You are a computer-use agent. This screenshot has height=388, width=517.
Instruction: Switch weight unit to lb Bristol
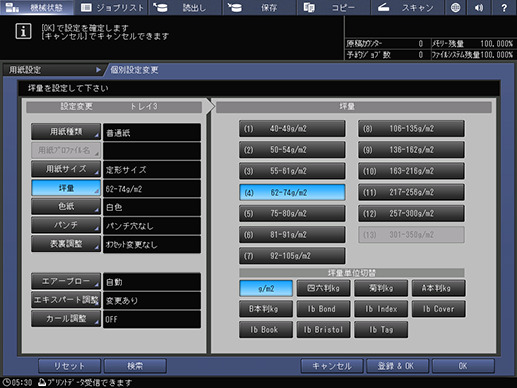point(323,330)
